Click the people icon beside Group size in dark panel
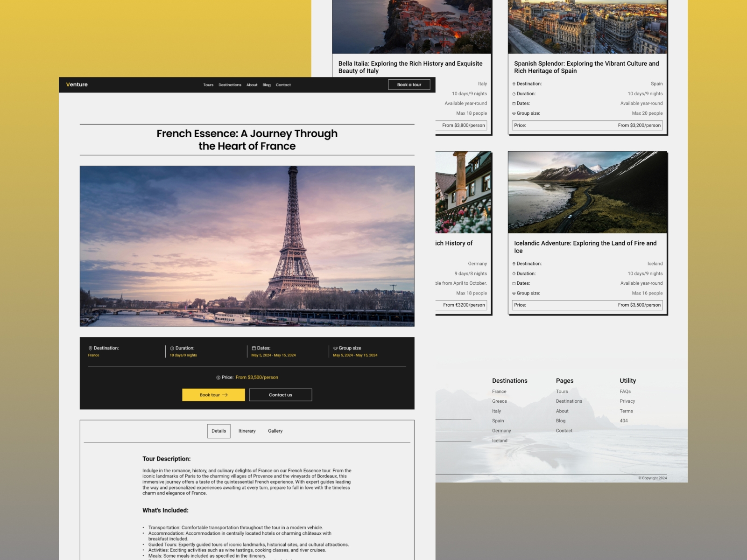Screen dimensions: 747x560 335,348
